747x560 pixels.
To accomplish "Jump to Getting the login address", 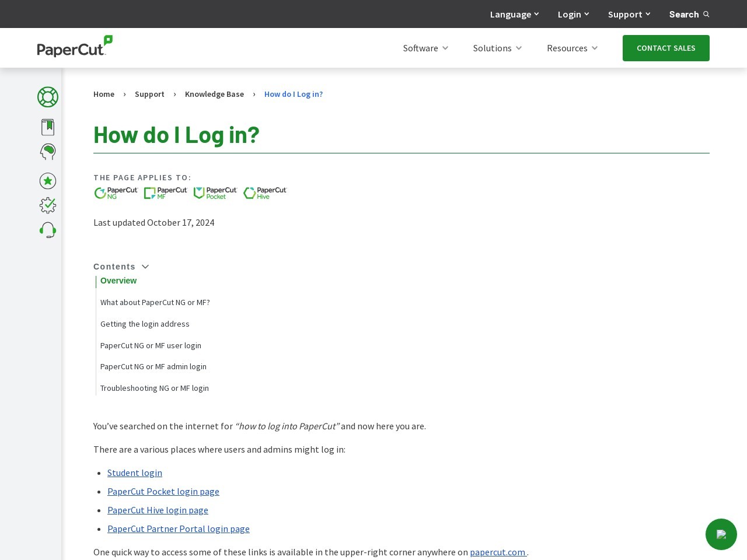I will pos(145,324).
